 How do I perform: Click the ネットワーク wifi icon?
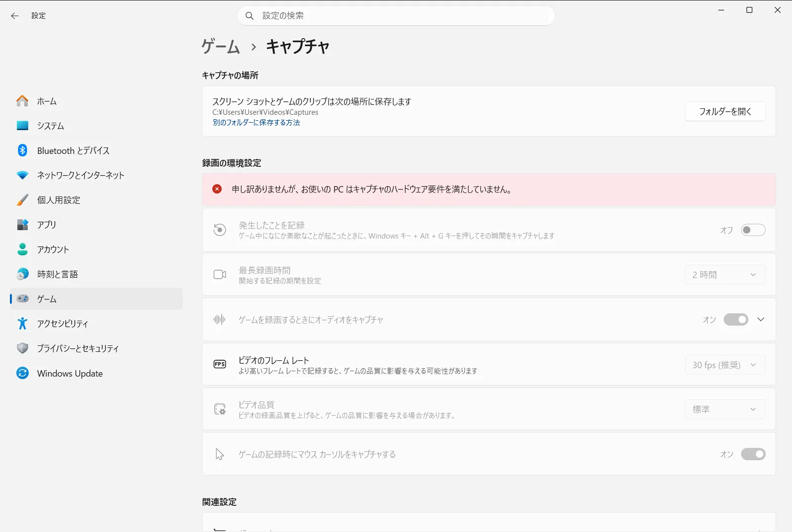coord(22,175)
